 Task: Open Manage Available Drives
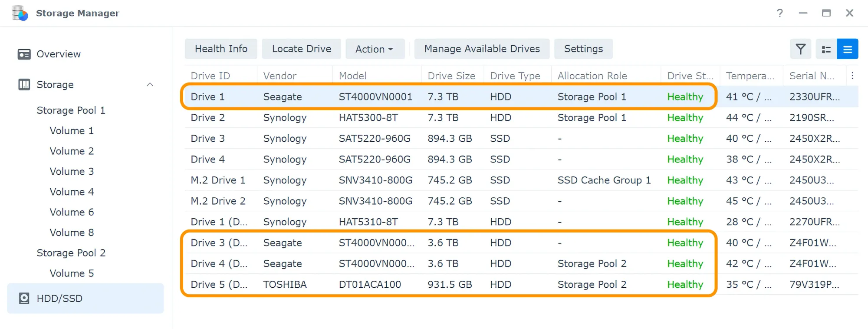[482, 49]
